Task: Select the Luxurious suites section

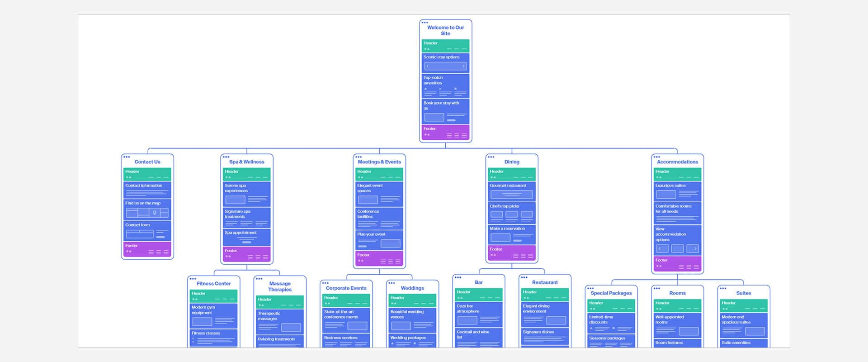Action: pos(677,191)
